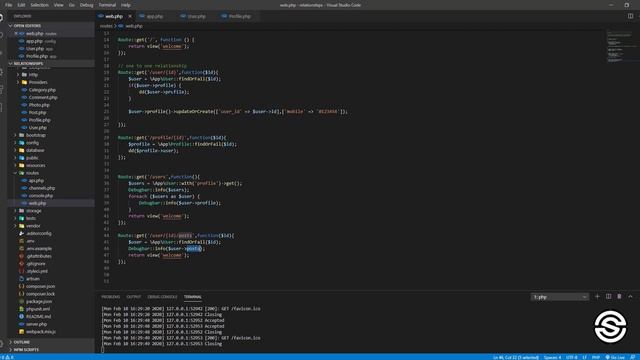Open the Explorer activity bar icon
Image resolution: width=640 pixels, height=360 pixels.
tap(2, 18)
